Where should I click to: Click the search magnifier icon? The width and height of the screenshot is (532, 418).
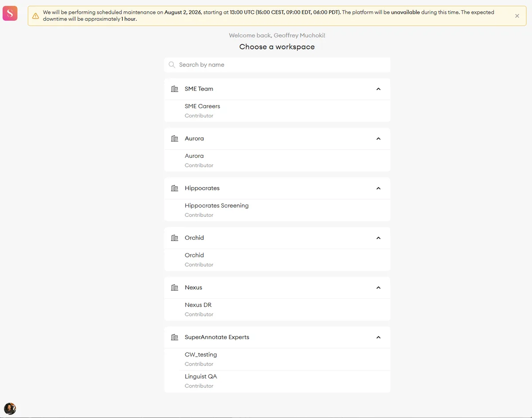tap(172, 65)
